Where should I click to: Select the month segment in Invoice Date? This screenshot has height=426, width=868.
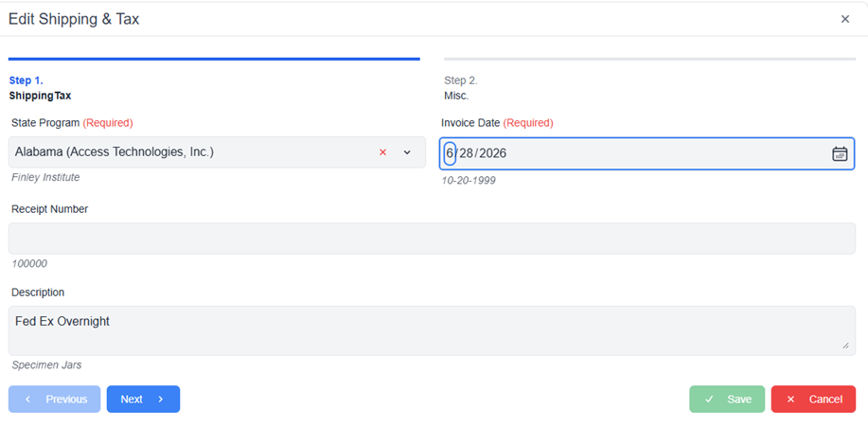tap(450, 153)
